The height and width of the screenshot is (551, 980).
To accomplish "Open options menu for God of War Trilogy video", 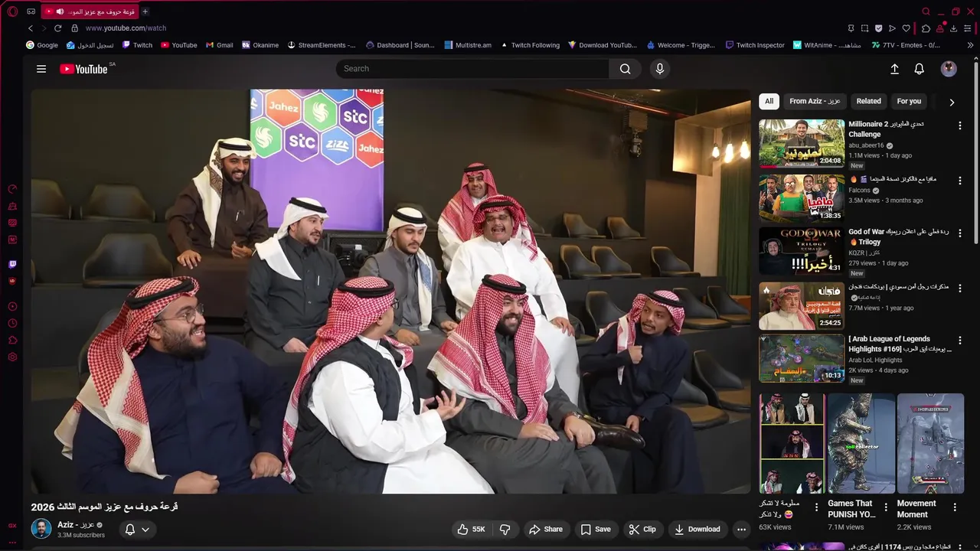I will [959, 233].
